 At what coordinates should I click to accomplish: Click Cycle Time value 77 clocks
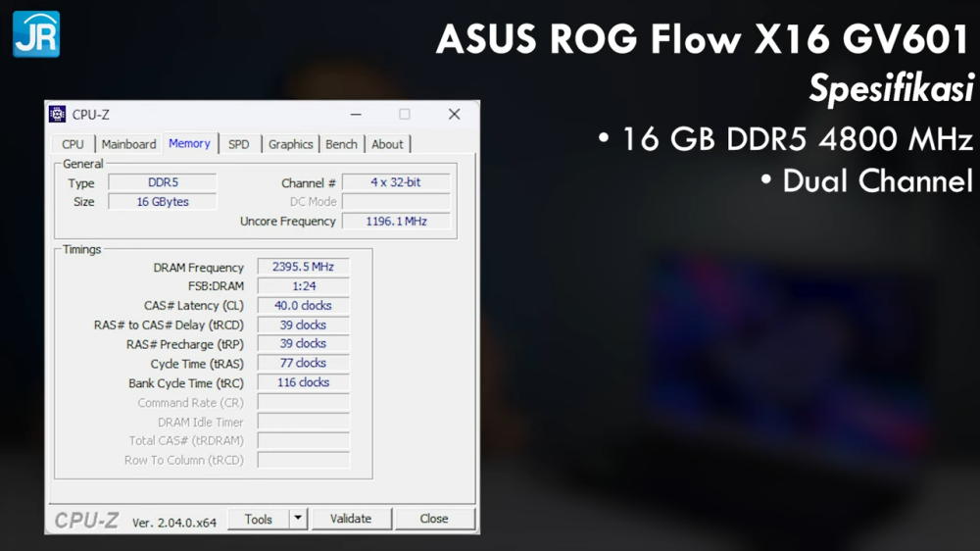click(x=303, y=364)
